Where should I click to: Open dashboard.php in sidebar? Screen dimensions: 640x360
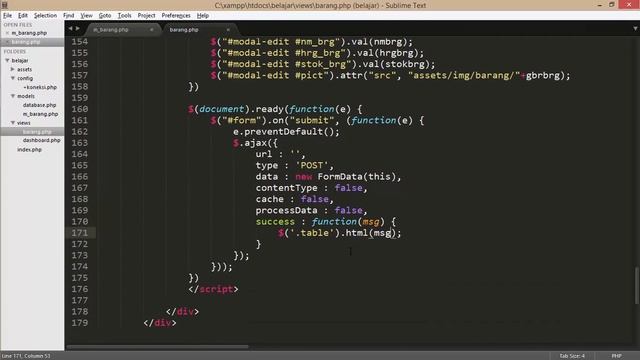click(41, 140)
